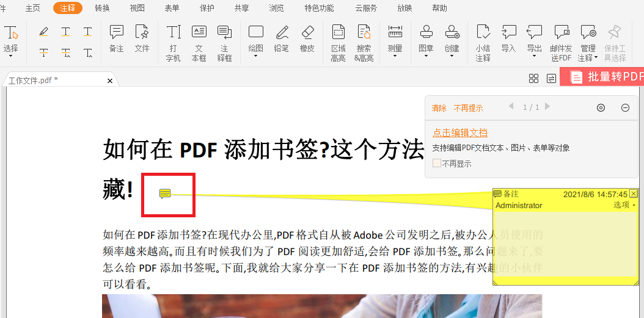Click the 1 / 1 tip counter
644x318 pixels.
(531, 107)
